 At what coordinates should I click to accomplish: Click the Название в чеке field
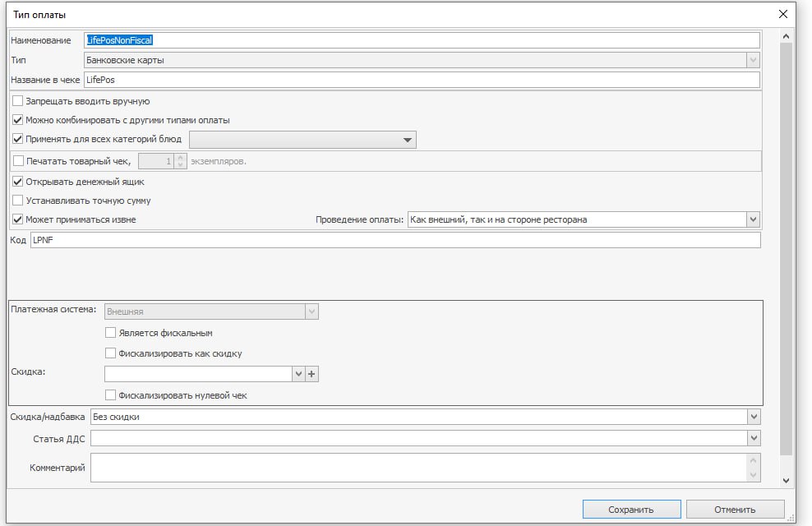(x=422, y=80)
